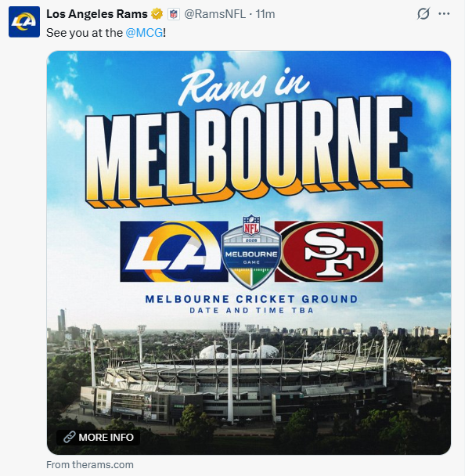Click the LA Rams logo in the graphic
Screen dimensions: 472x476
[174, 251]
